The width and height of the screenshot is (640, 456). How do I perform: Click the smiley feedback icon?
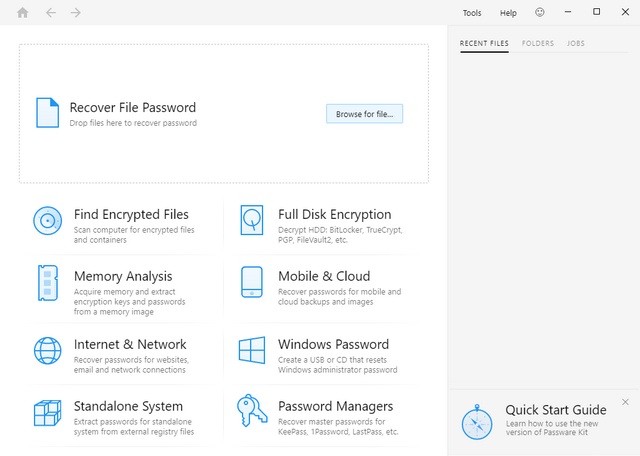click(541, 13)
